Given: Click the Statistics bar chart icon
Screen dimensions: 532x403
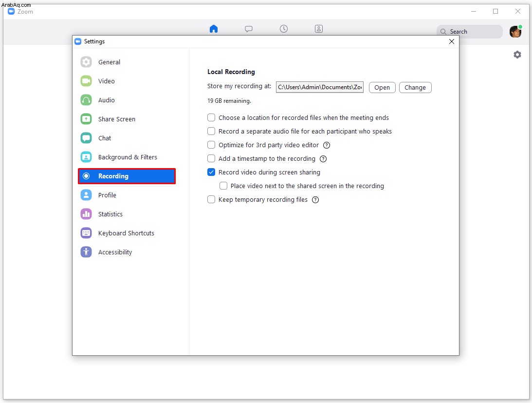Looking at the screenshot, I should pos(86,214).
